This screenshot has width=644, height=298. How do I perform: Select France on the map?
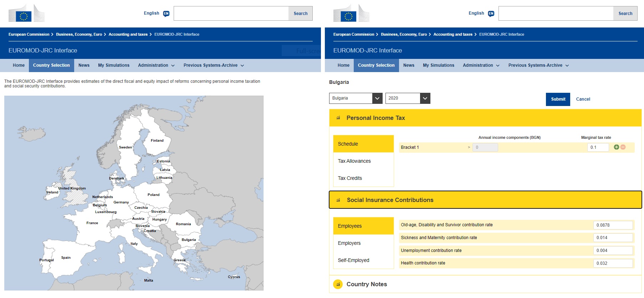point(92,223)
